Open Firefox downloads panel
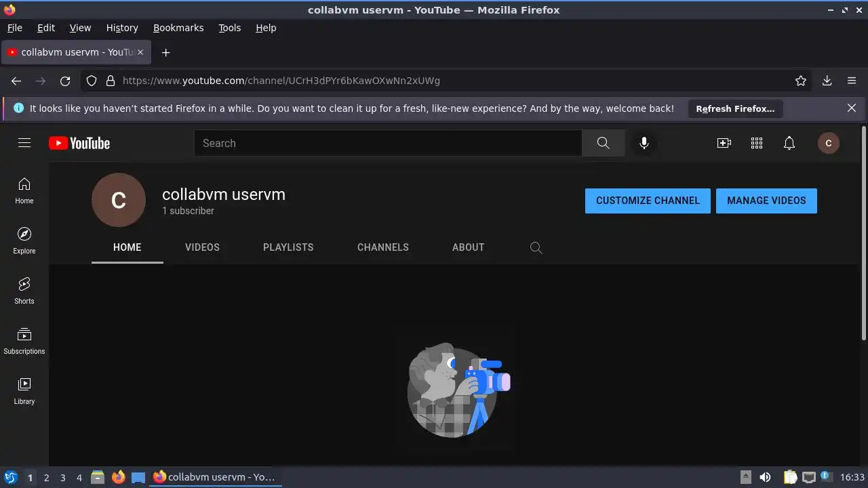 click(x=827, y=81)
